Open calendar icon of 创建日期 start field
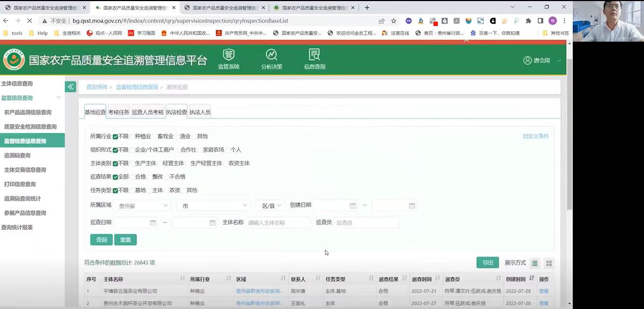 click(352, 205)
